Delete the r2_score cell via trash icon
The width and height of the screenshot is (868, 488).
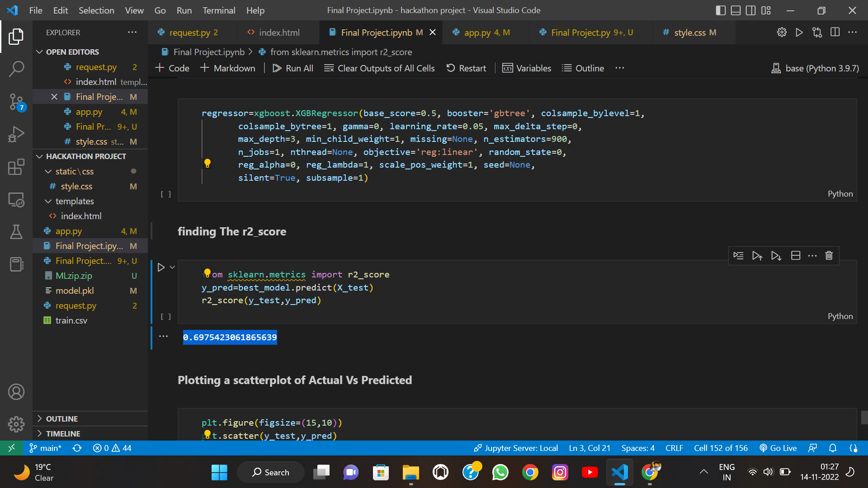tap(829, 255)
